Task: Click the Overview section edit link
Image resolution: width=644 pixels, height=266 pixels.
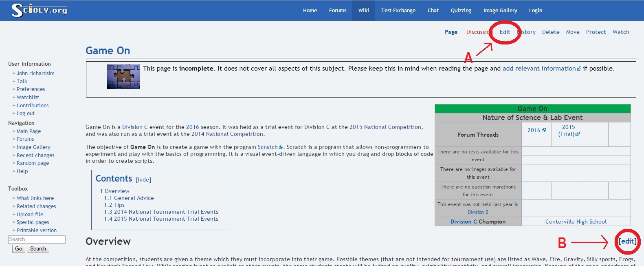Action: [627, 241]
